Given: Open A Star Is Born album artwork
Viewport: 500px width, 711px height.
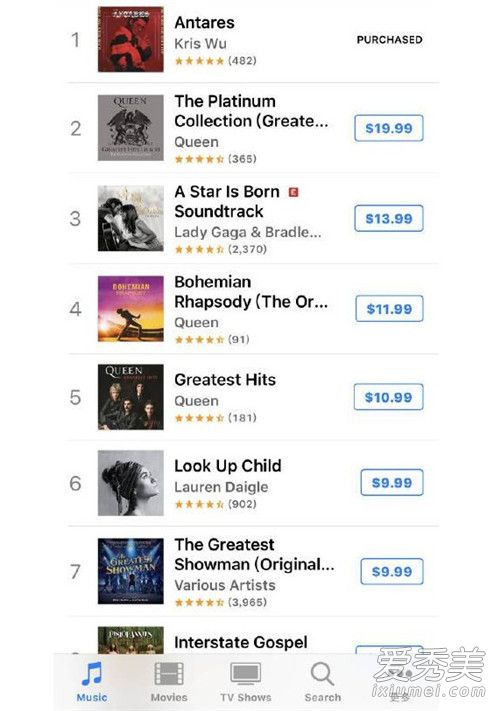Looking at the screenshot, I should click(x=131, y=218).
